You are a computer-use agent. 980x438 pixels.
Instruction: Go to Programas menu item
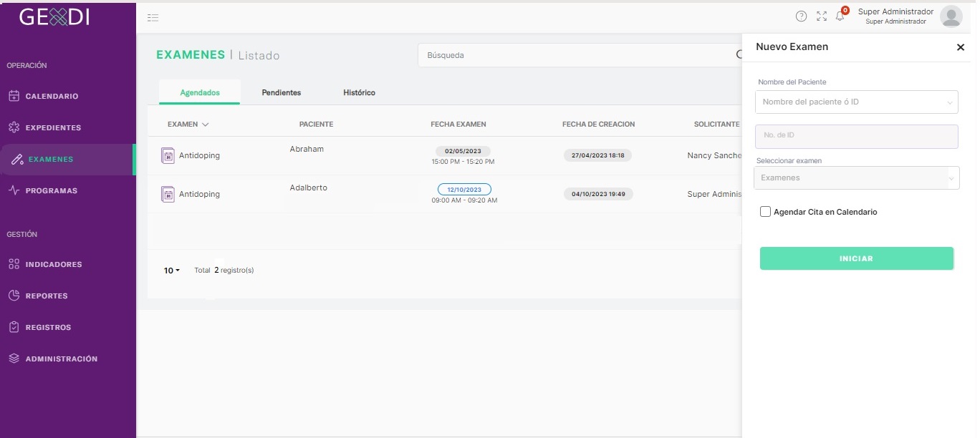(52, 190)
